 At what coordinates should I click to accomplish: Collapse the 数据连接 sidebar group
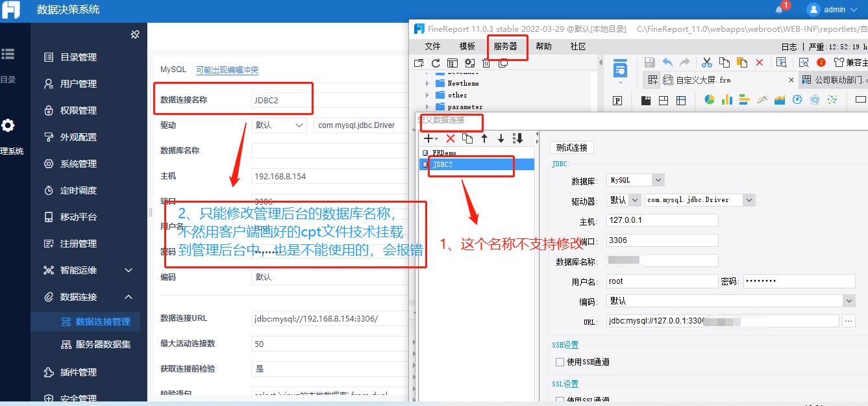click(x=88, y=297)
